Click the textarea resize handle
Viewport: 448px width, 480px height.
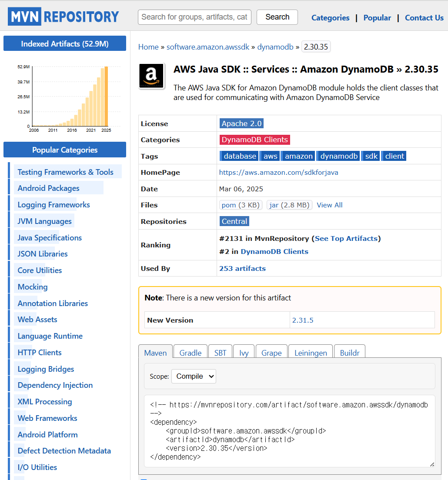432,464
